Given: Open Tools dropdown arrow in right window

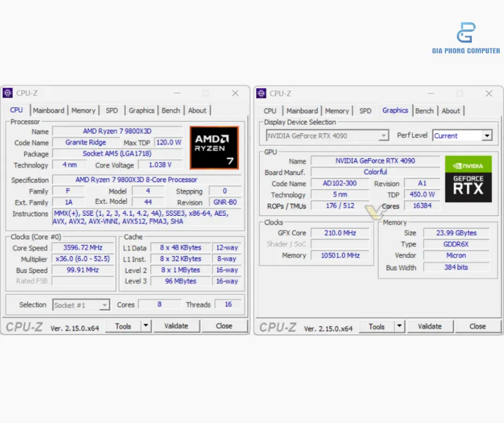Looking at the screenshot, I should click(x=399, y=326).
